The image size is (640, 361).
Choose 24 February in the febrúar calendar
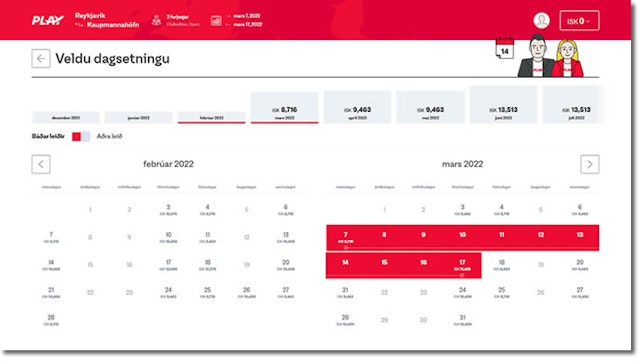(168, 292)
